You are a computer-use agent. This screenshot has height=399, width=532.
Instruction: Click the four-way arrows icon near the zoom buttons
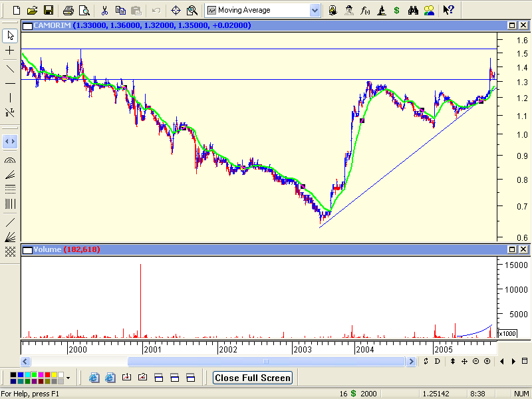click(464, 361)
